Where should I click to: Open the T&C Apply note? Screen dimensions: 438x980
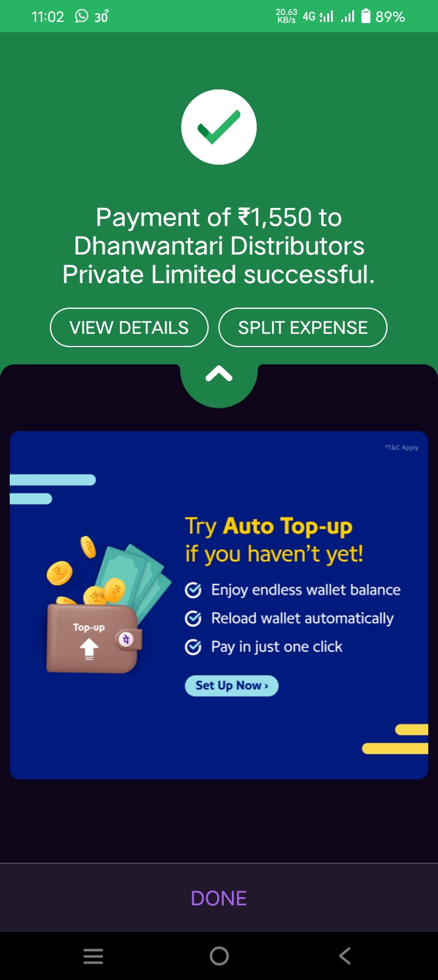tap(401, 447)
